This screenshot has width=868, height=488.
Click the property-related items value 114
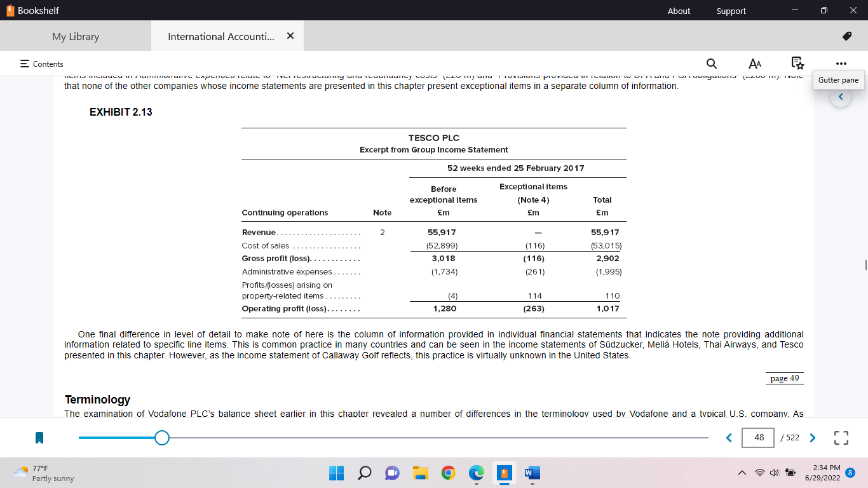pyautogui.click(x=534, y=296)
